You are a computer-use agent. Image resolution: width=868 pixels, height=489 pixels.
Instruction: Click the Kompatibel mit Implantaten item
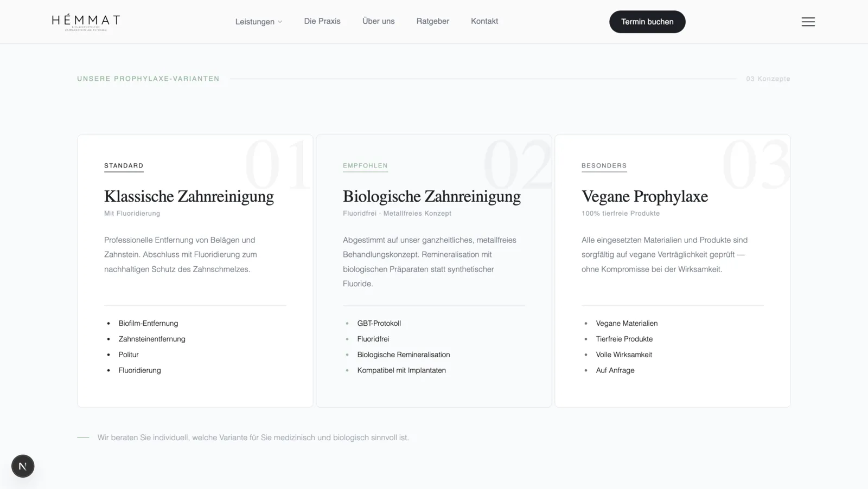pyautogui.click(x=401, y=370)
